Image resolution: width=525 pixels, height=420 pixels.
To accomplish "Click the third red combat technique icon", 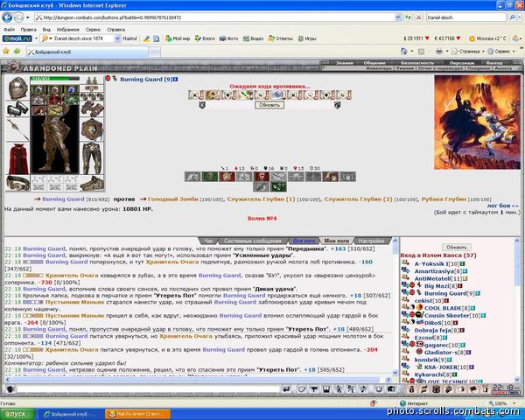I will coord(227,177).
